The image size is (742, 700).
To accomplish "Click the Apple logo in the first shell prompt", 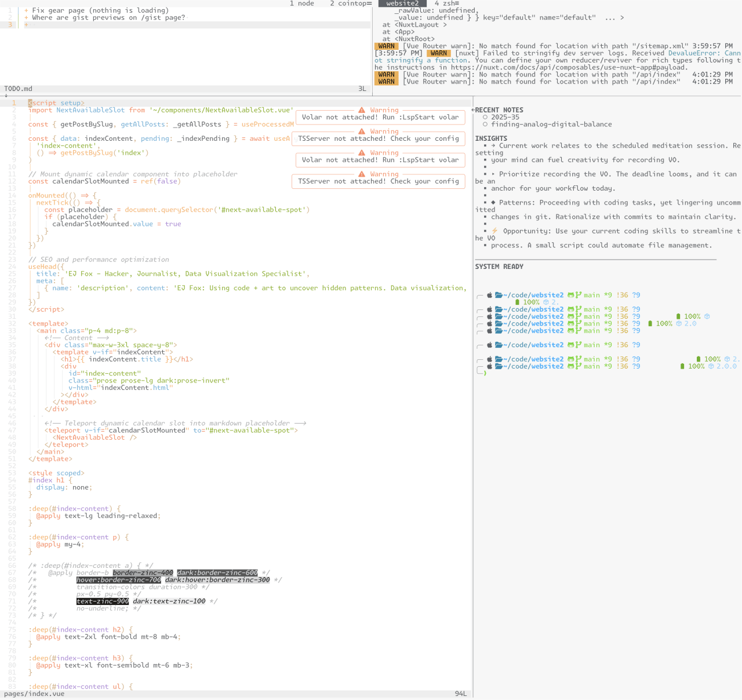I will (489, 295).
